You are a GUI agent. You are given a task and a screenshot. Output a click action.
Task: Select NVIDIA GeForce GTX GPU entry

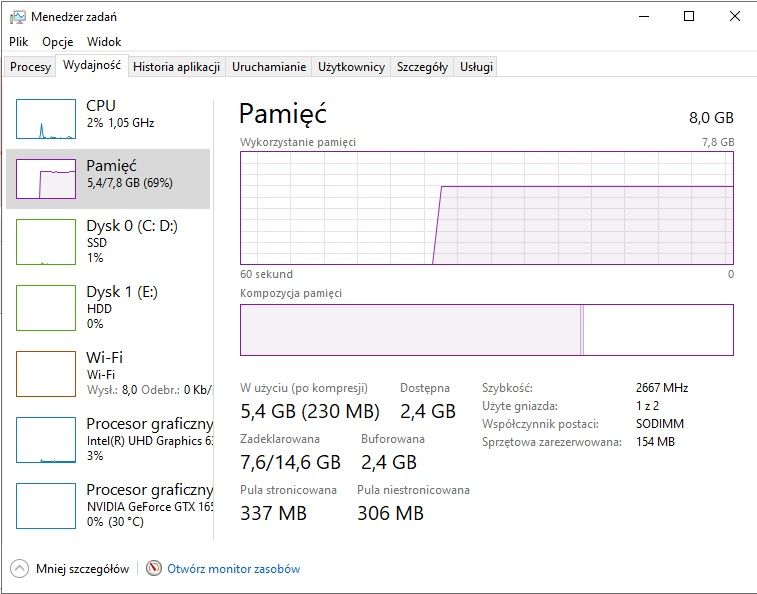tap(108, 506)
